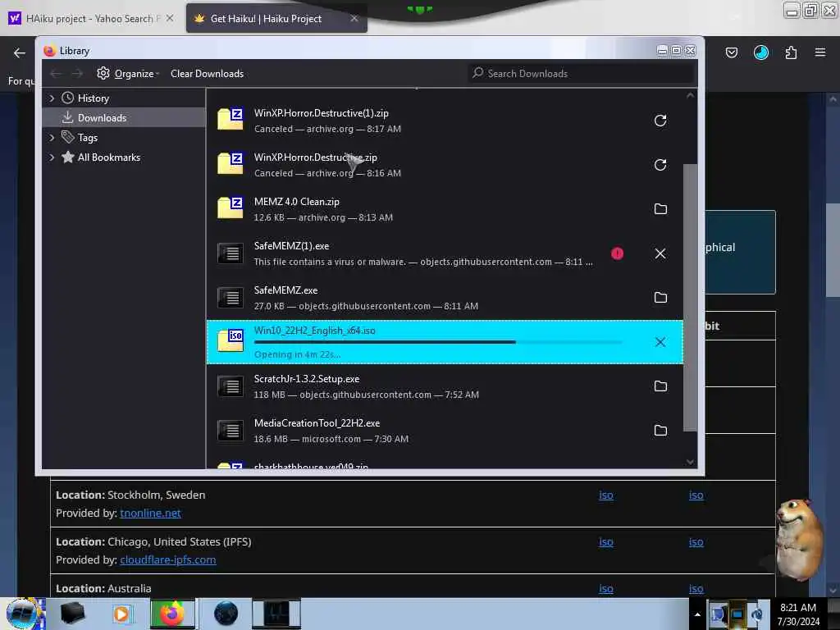Image resolution: width=840 pixels, height=630 pixels.
Task: Select Tags in Library sidebar
Action: (87, 138)
